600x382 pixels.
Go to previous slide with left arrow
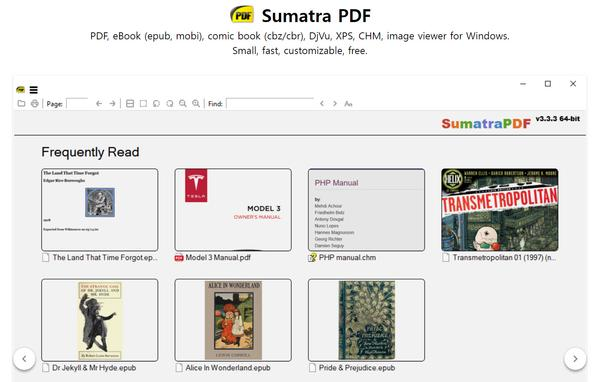[24, 359]
